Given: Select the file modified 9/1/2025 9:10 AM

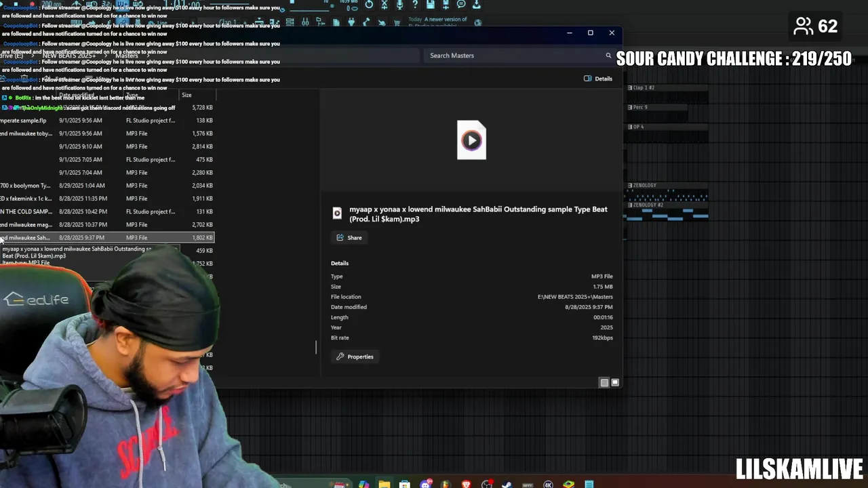Looking at the screenshot, I should 106,146.
